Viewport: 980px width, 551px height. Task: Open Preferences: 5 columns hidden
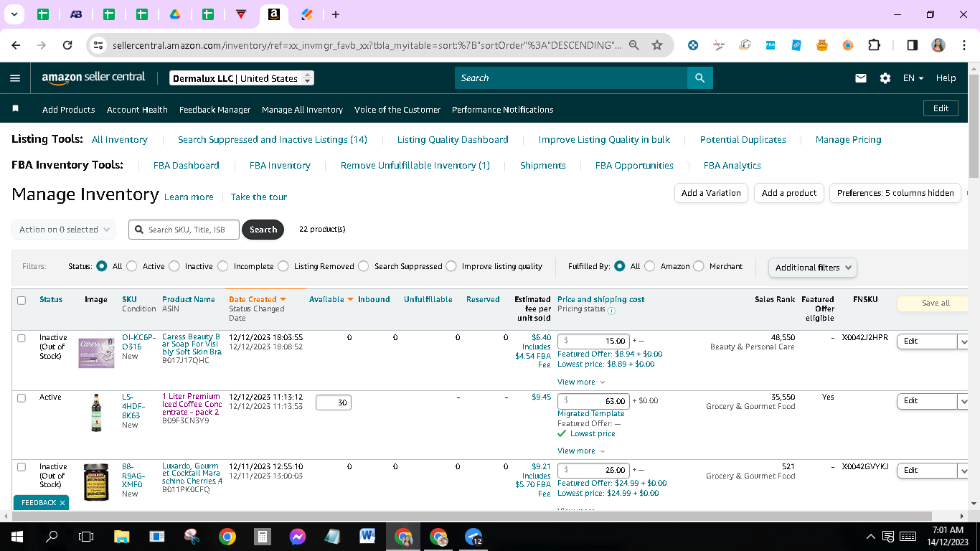pos(895,193)
